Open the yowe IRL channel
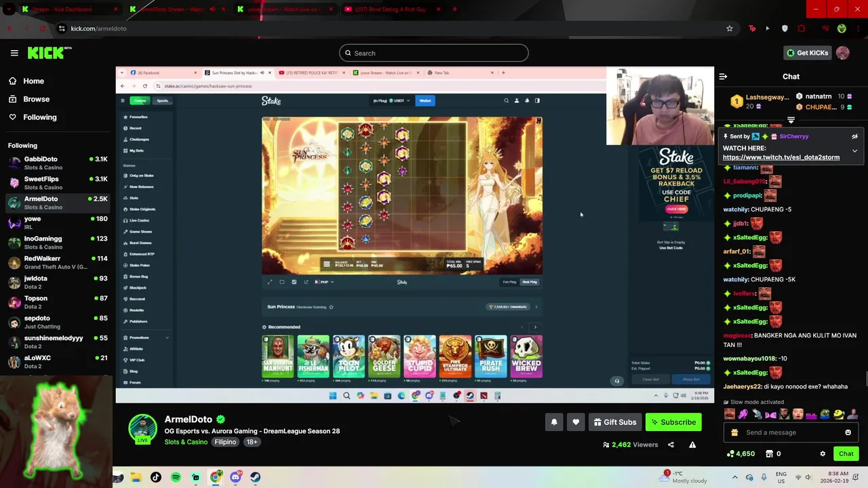 [x=58, y=222]
